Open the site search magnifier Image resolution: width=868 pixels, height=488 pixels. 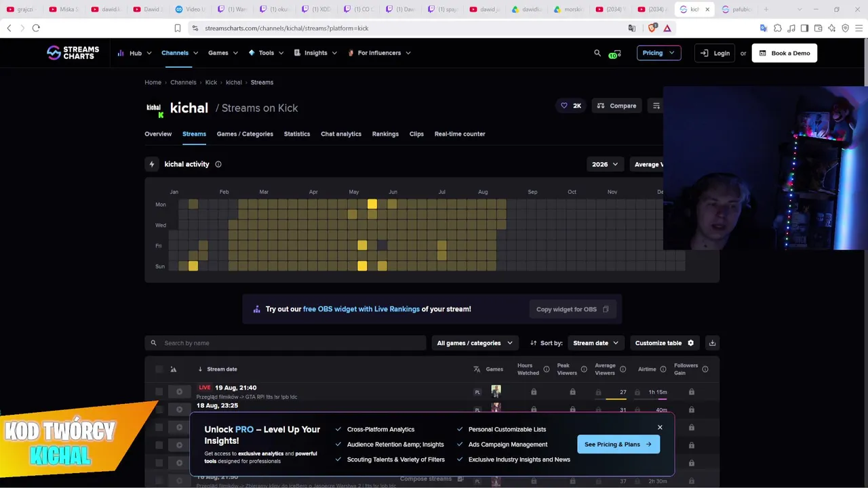point(597,53)
